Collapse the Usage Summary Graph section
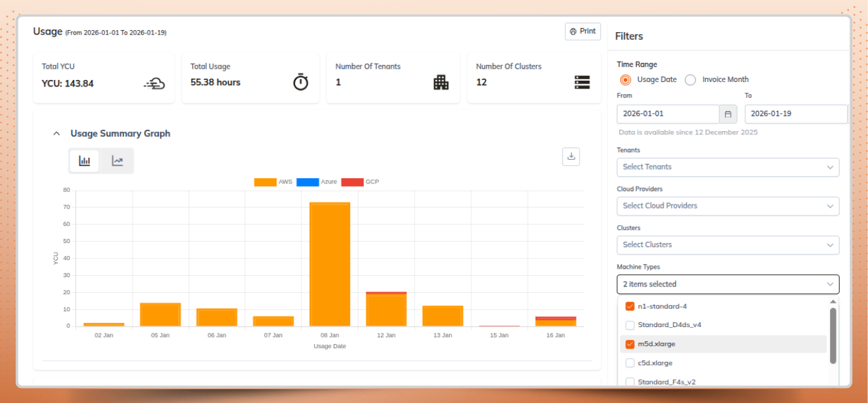Image resolution: width=868 pixels, height=403 pixels. (56, 134)
